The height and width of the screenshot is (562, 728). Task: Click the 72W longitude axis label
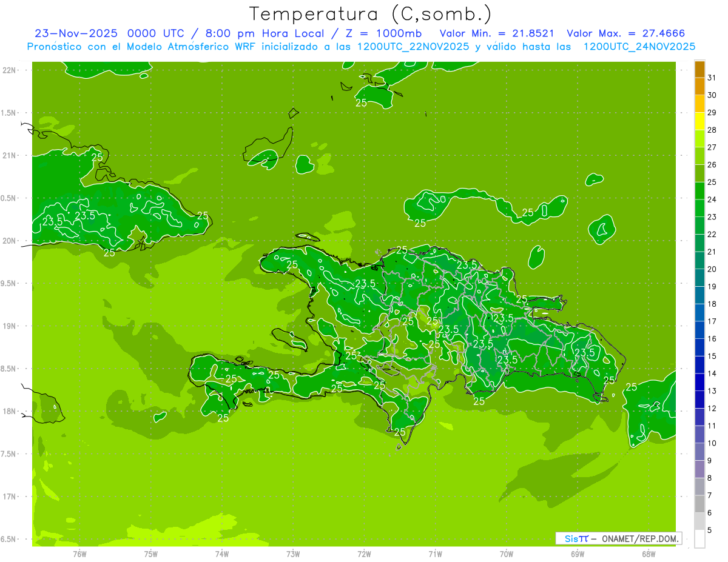[364, 554]
